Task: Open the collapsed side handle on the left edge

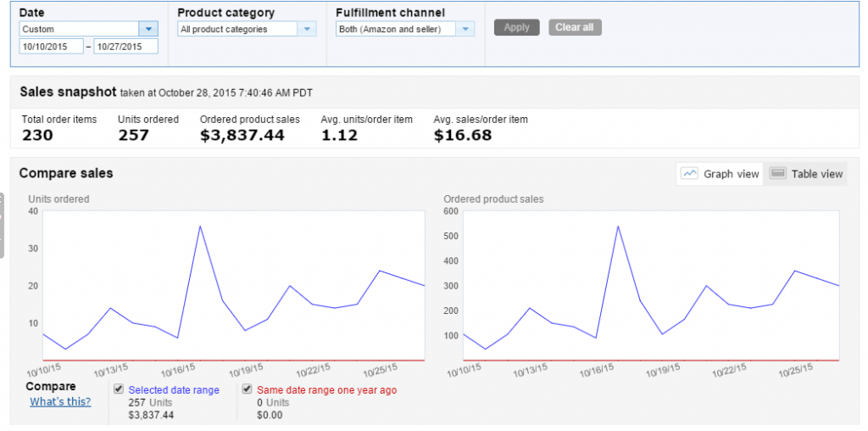Action: 3,226
